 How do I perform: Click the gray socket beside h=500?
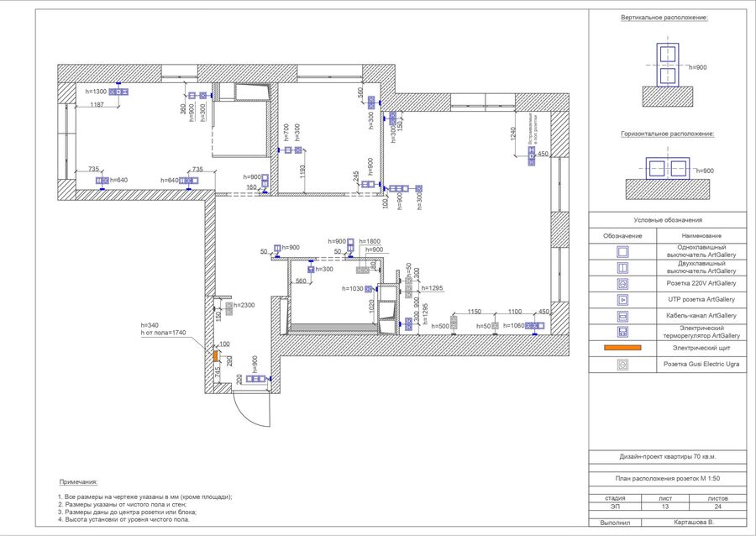coord(454,323)
